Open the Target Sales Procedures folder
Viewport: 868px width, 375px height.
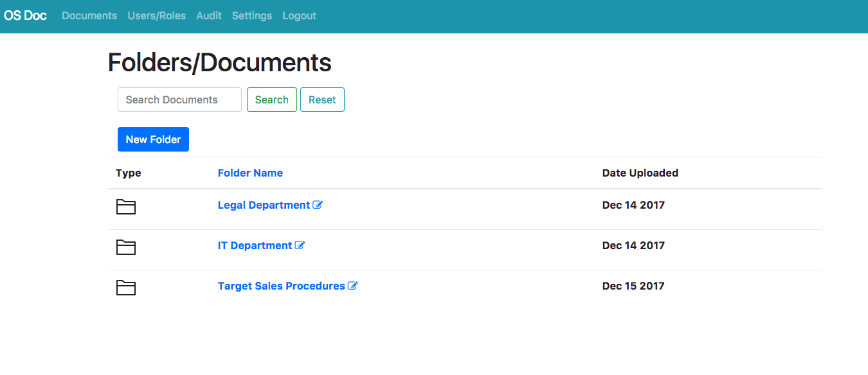(x=281, y=285)
